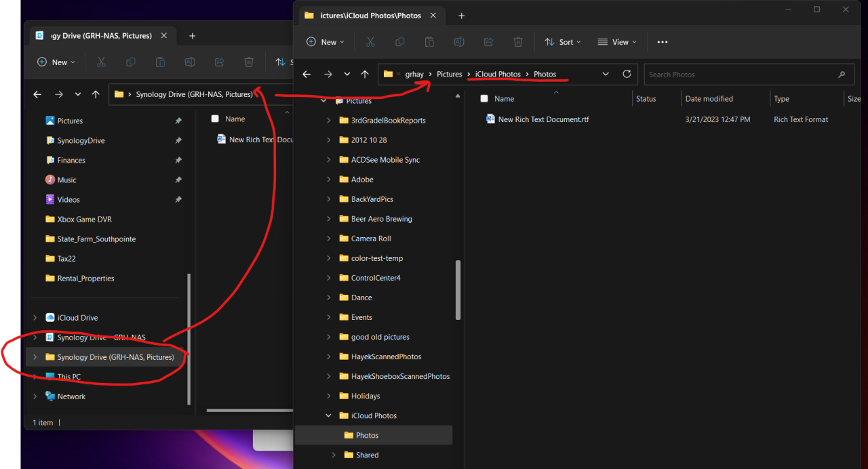The height and width of the screenshot is (469, 868).
Task: Click the navigation pane vertical scrollbar in right window
Action: tap(458, 290)
